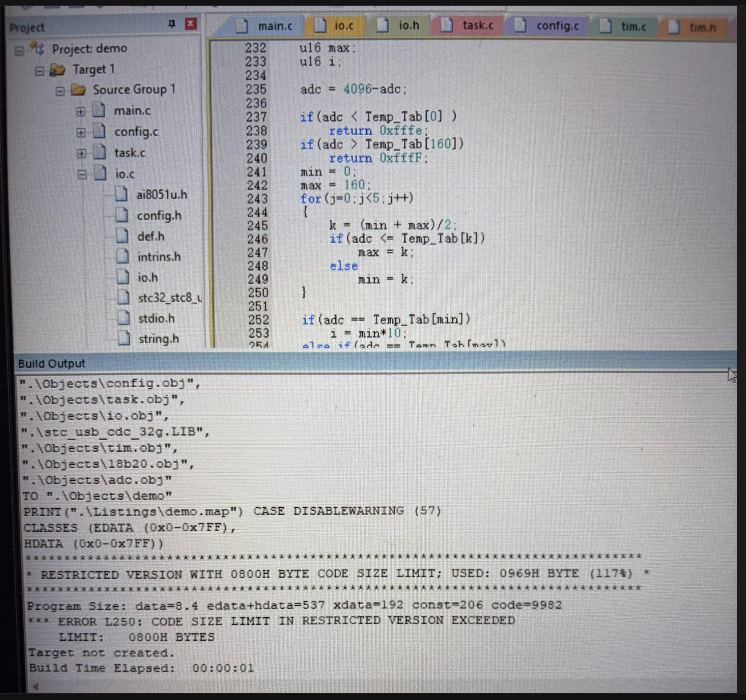Image resolution: width=746 pixels, height=700 pixels.
Task: Select ai8051u.h header in the tree
Action: 162,195
